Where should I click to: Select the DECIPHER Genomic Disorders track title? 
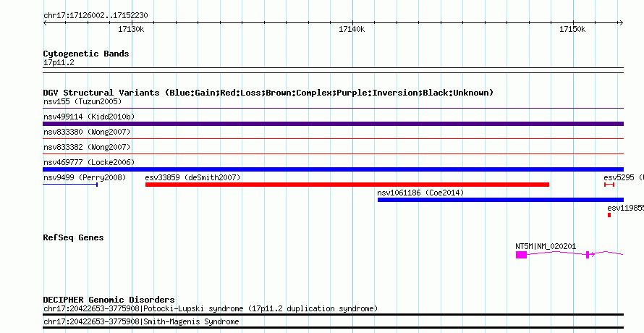(x=109, y=300)
